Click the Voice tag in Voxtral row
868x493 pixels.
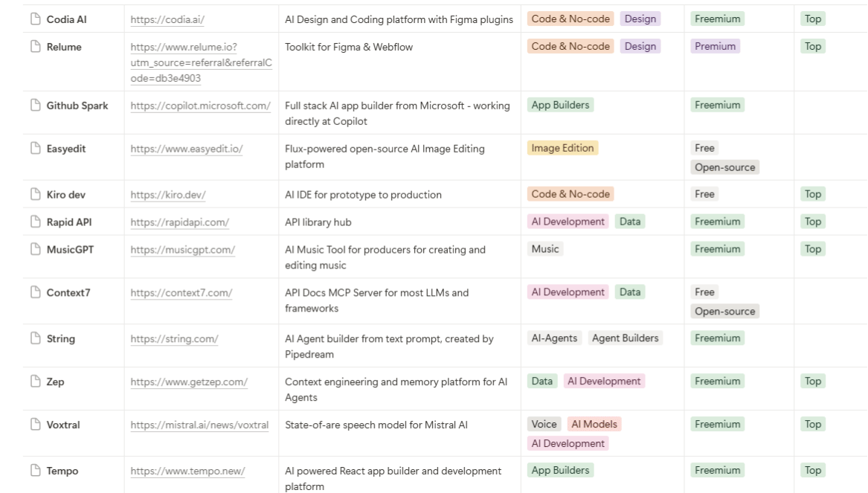(x=544, y=424)
